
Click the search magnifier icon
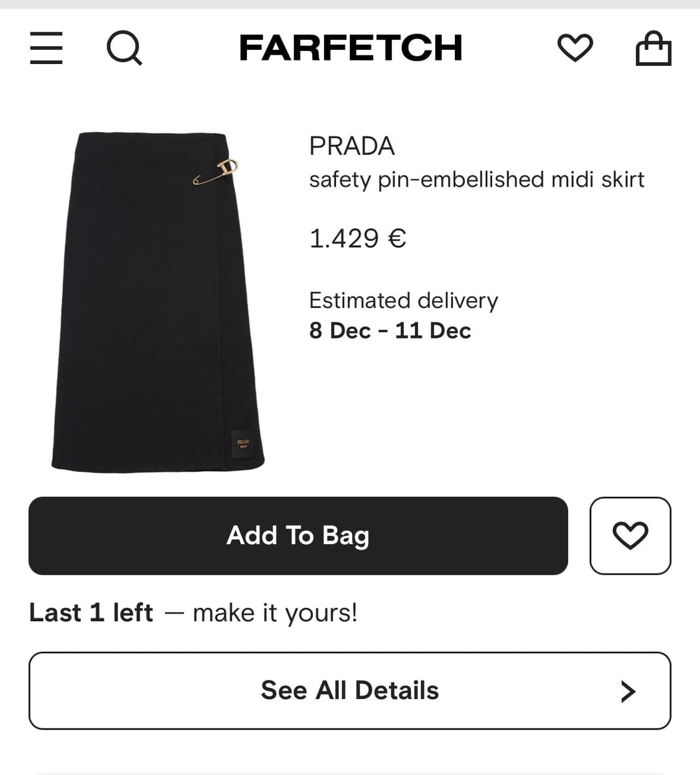(x=124, y=48)
